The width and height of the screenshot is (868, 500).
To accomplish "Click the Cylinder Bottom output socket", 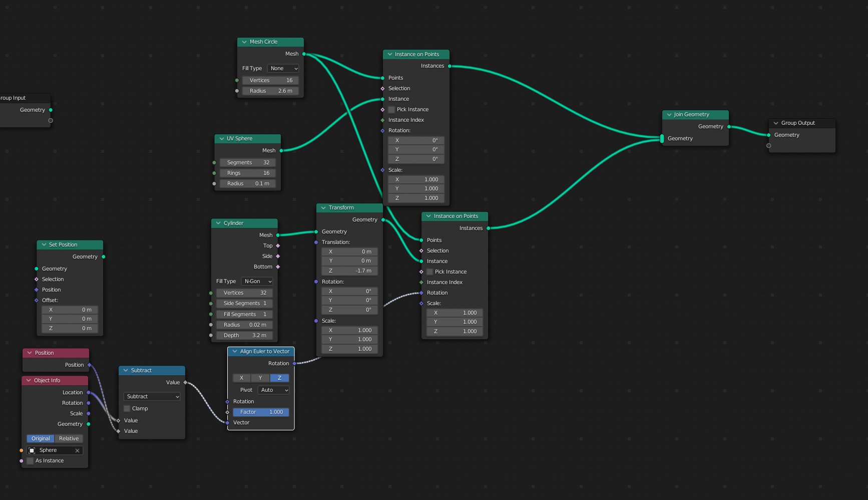I will pos(278,267).
